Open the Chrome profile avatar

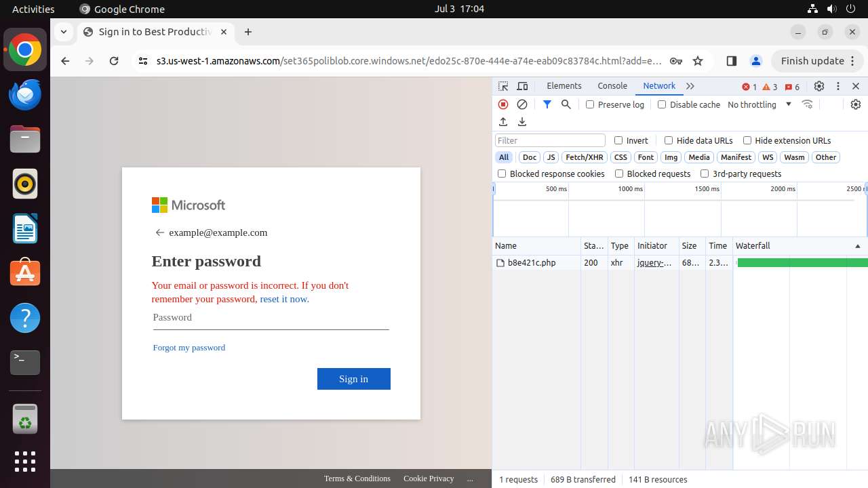[x=756, y=61]
